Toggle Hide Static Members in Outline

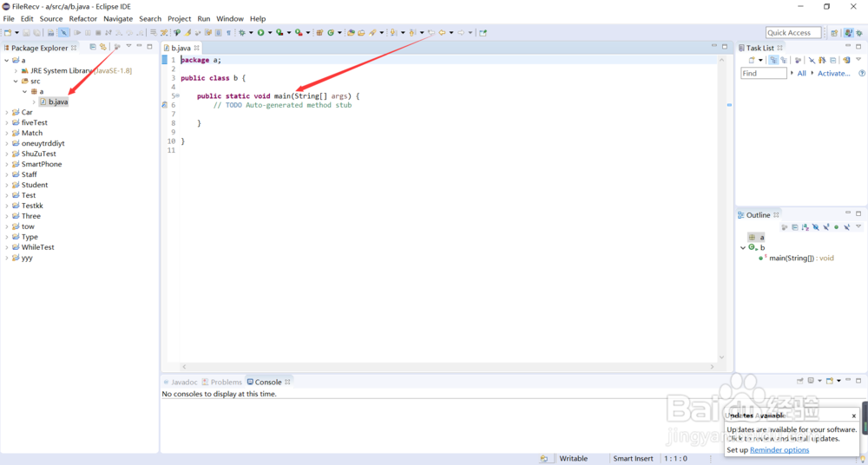[x=826, y=227]
